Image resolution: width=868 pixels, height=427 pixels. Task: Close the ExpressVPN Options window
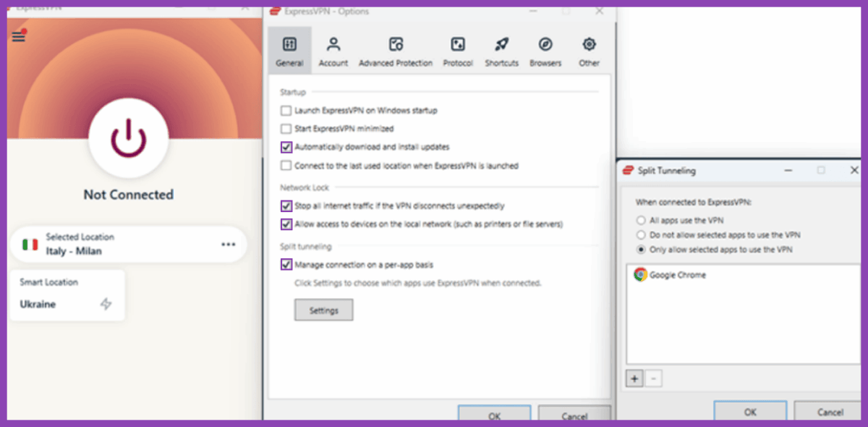point(599,11)
